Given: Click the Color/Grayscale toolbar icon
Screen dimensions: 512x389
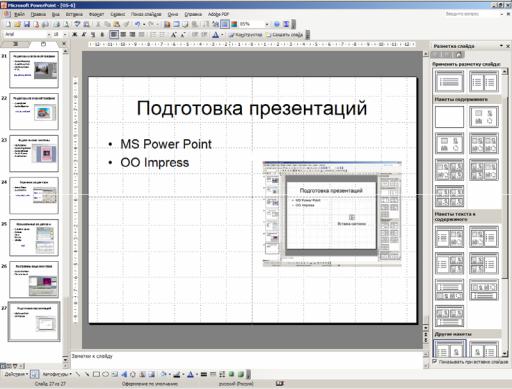Looking at the screenshot, I should pyautogui.click(x=234, y=24).
